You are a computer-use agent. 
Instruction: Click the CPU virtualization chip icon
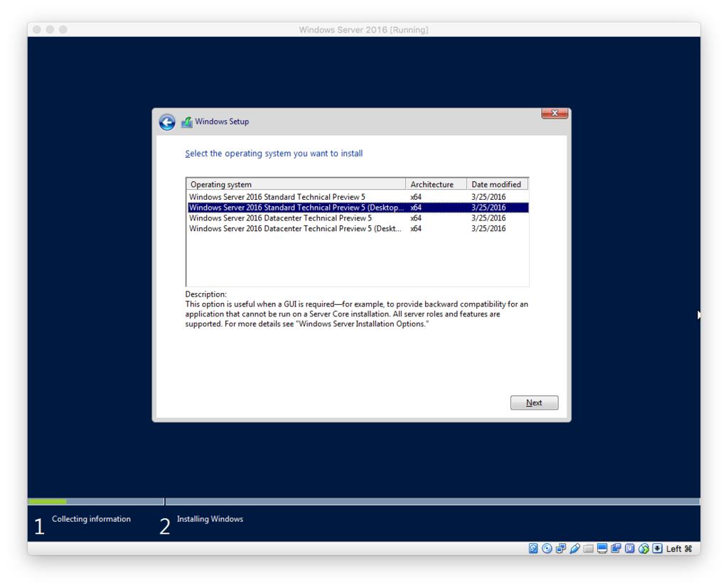[x=630, y=548]
